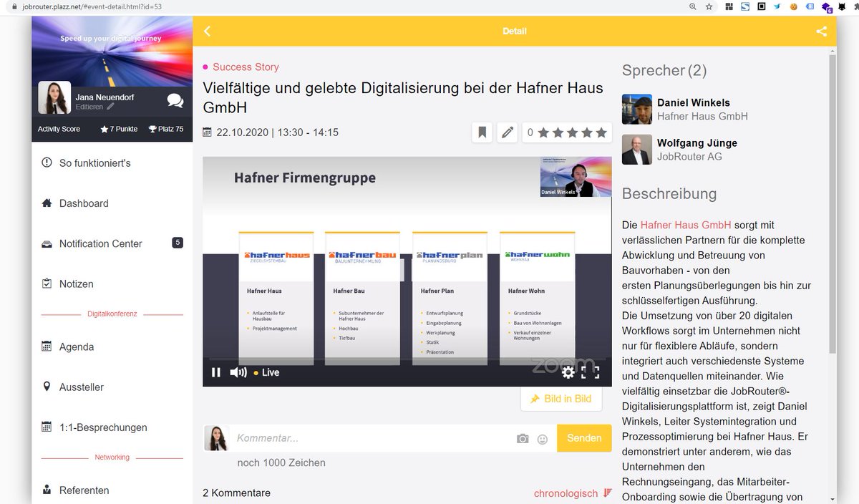859x504 pixels.
Task: Edit profile via Editieren link
Action: [x=94, y=107]
